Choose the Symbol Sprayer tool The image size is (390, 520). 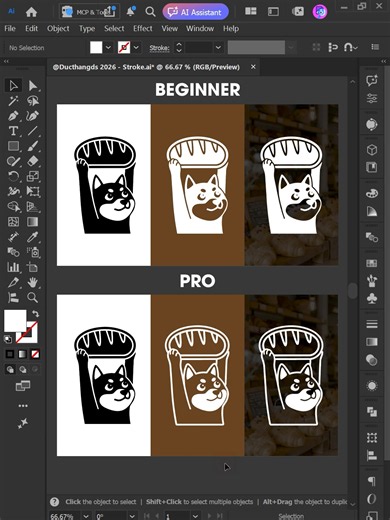click(x=33, y=252)
